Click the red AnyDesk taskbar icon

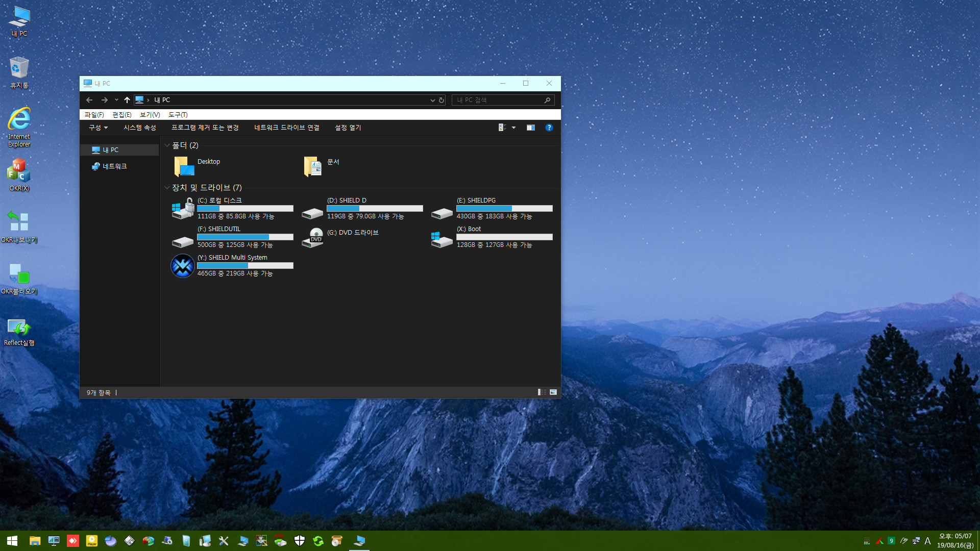[x=73, y=541]
